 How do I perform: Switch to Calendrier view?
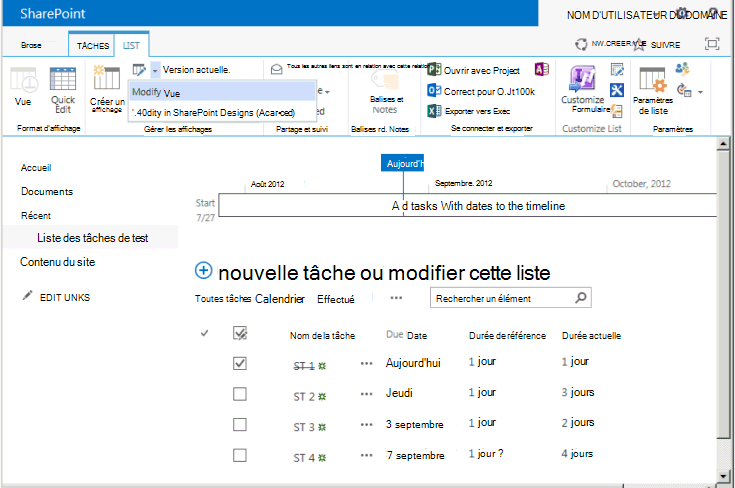pyautogui.click(x=280, y=299)
